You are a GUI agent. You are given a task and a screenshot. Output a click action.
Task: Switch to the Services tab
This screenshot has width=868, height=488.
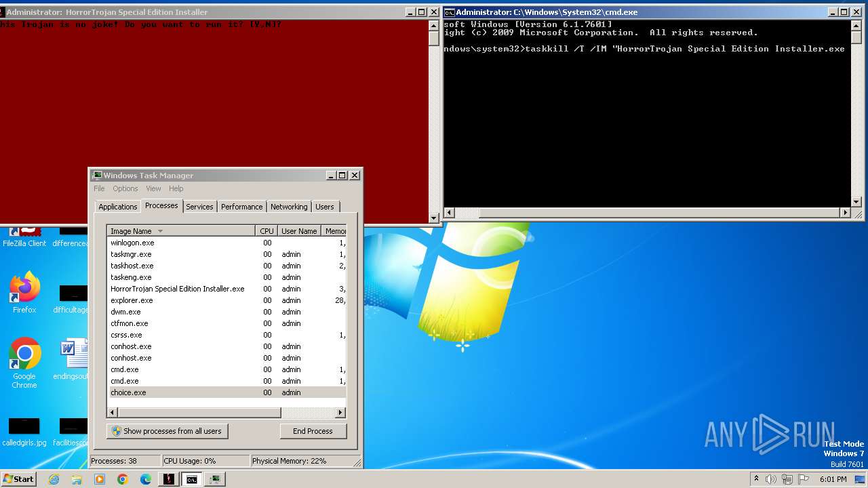coord(199,207)
